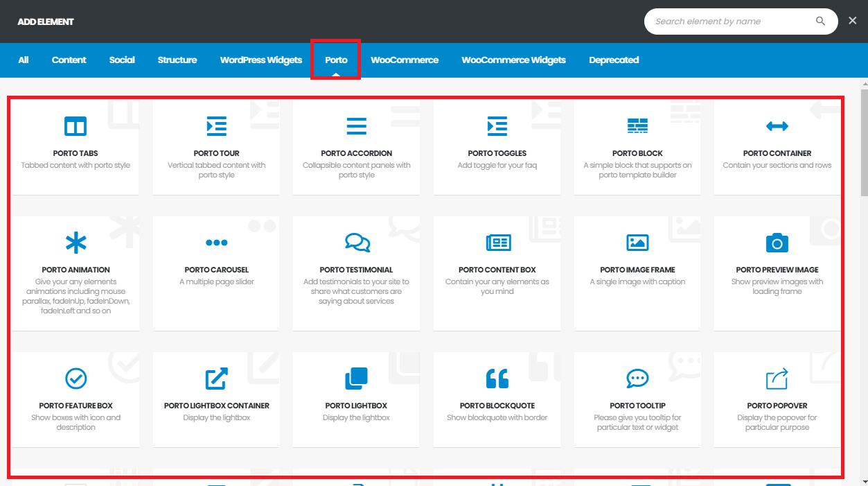Switch to the All tab

pos(24,60)
